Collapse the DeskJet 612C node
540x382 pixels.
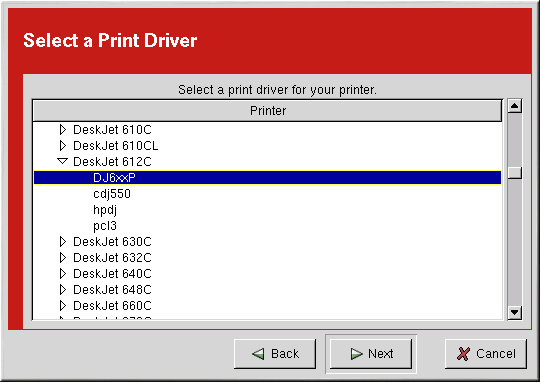point(63,161)
